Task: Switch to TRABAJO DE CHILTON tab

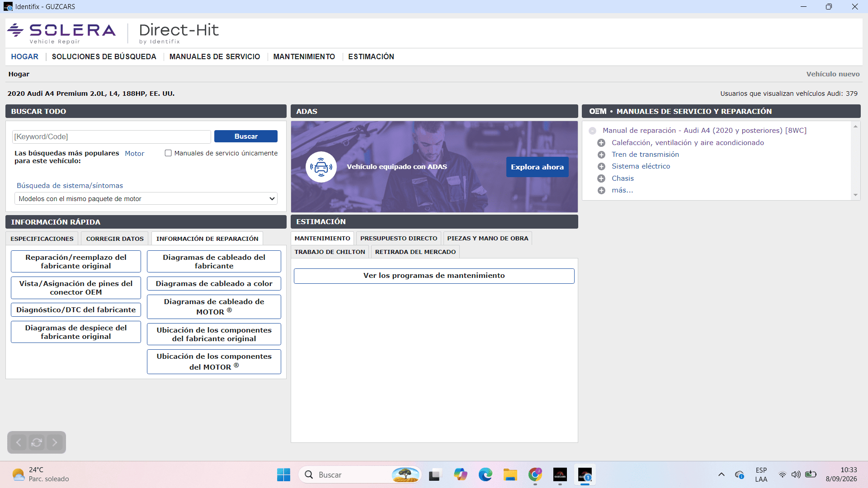Action: 330,252
